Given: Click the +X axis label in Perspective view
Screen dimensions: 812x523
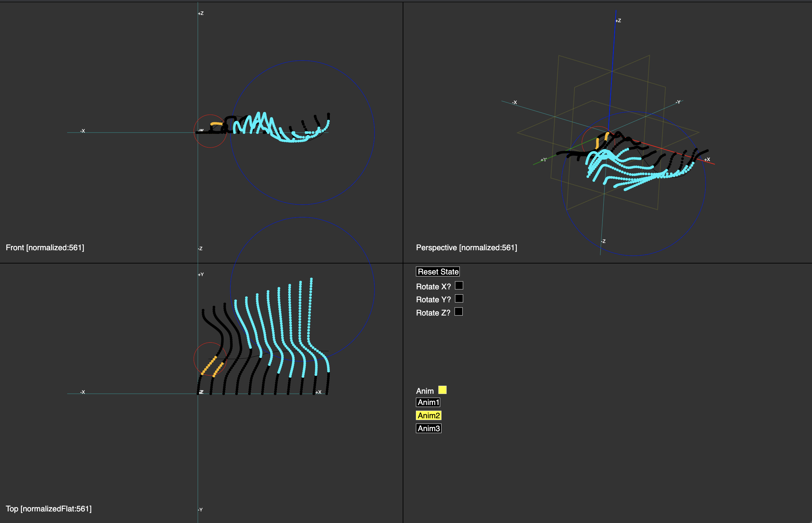Looking at the screenshot, I should [707, 159].
